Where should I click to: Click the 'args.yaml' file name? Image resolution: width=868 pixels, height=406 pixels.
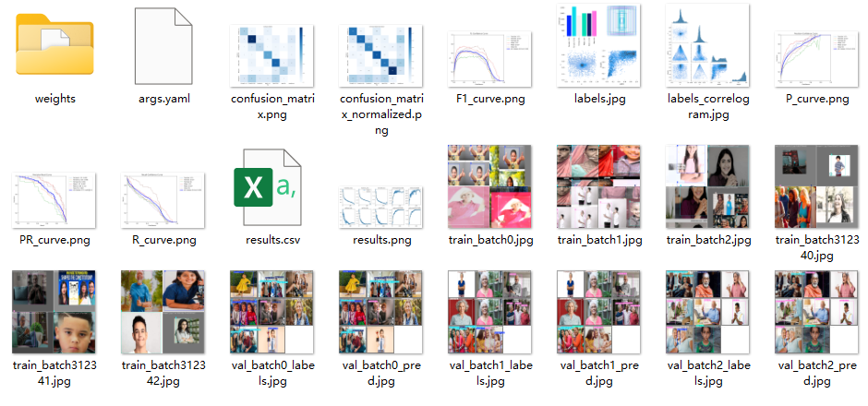point(163,100)
